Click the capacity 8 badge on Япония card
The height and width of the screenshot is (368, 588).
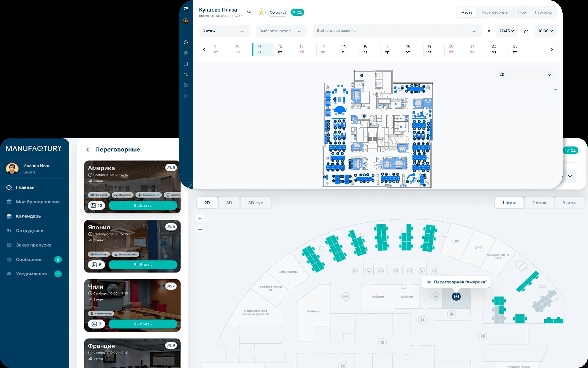[171, 227]
